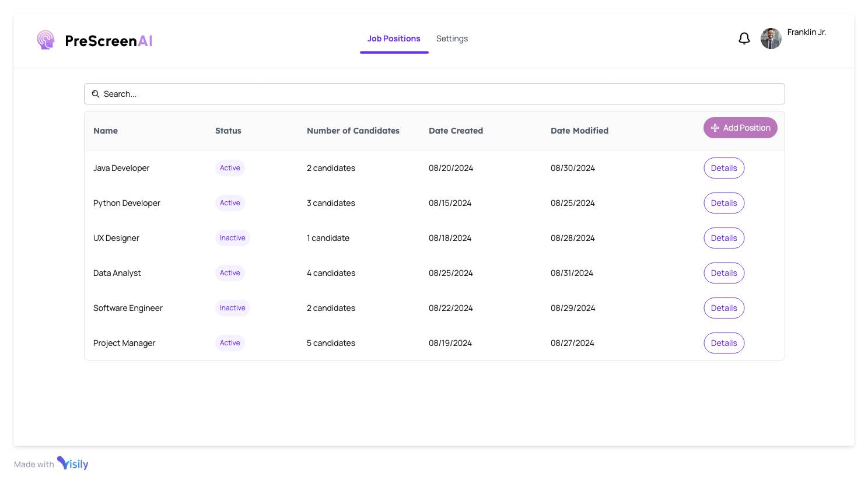Open the notification bell
868x483 pixels.
[744, 38]
